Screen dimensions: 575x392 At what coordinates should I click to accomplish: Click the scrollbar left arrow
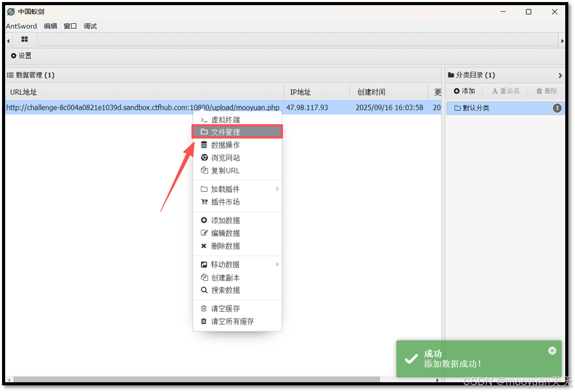(x=9, y=380)
